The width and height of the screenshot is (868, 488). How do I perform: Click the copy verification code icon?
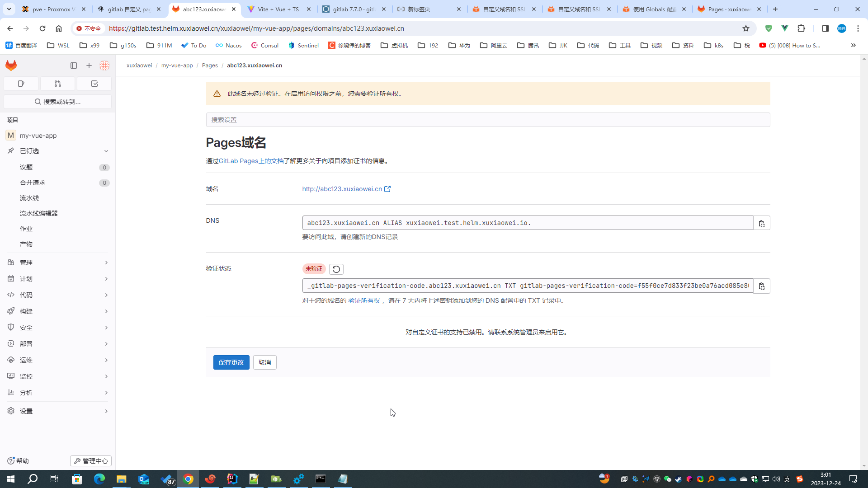pyautogui.click(x=763, y=286)
